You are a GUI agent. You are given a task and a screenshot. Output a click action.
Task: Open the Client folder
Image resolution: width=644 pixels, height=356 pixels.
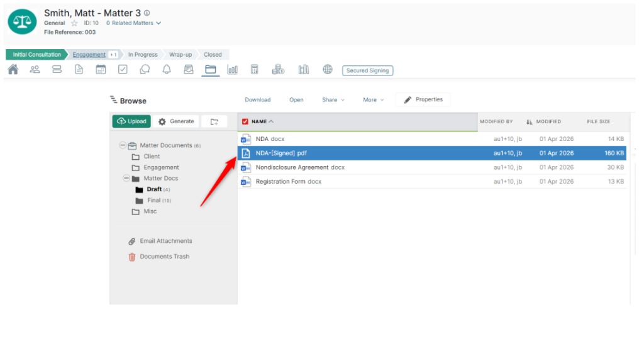(x=152, y=157)
